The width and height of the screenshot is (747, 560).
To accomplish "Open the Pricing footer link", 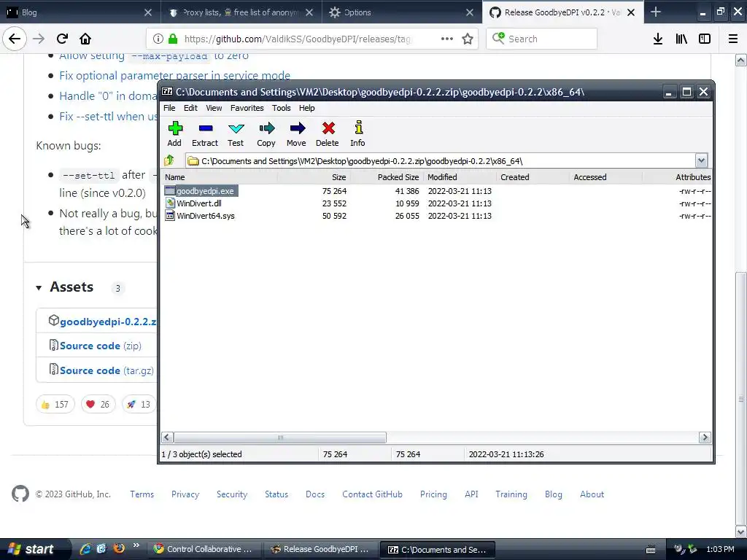I will [433, 494].
